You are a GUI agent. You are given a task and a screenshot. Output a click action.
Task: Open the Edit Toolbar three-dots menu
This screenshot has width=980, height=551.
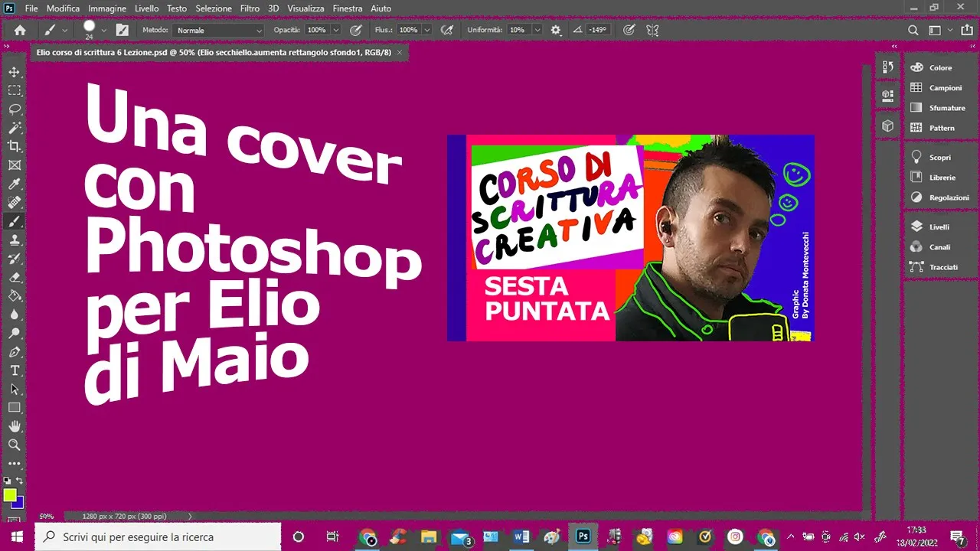click(x=15, y=463)
